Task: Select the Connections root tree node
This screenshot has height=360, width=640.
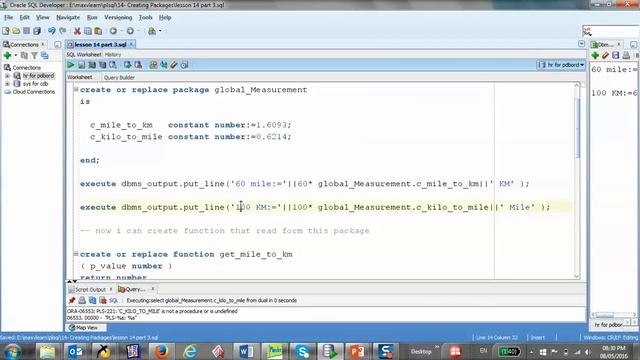Action: pyautogui.click(x=27, y=68)
